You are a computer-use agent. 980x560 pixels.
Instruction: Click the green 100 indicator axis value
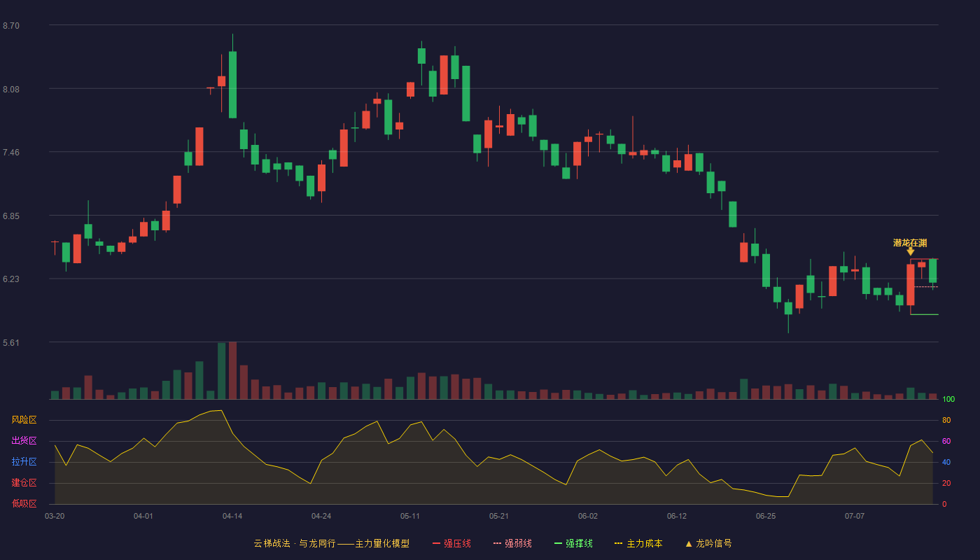click(x=948, y=400)
